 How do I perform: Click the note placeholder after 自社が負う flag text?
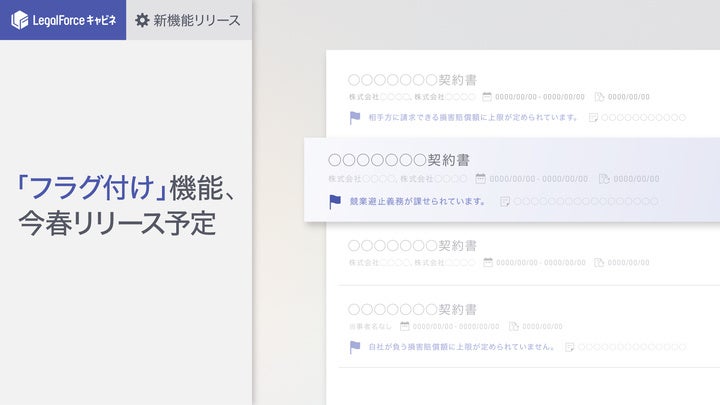(632, 347)
